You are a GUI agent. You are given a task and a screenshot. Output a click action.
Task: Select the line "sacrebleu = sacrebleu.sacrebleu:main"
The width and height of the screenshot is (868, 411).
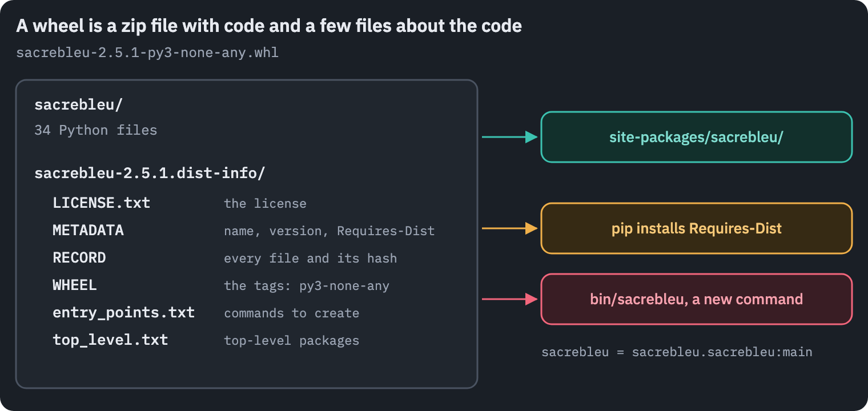(677, 352)
